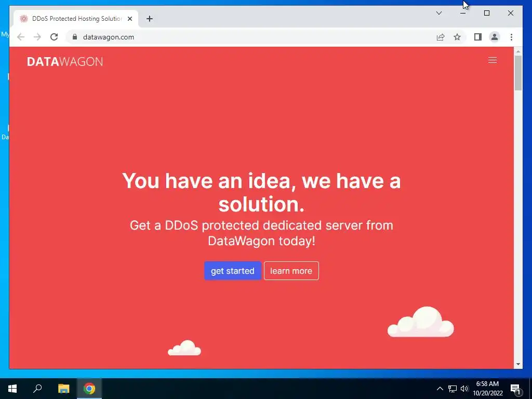Close the Chrome window
The image size is (532, 399).
tap(510, 13)
